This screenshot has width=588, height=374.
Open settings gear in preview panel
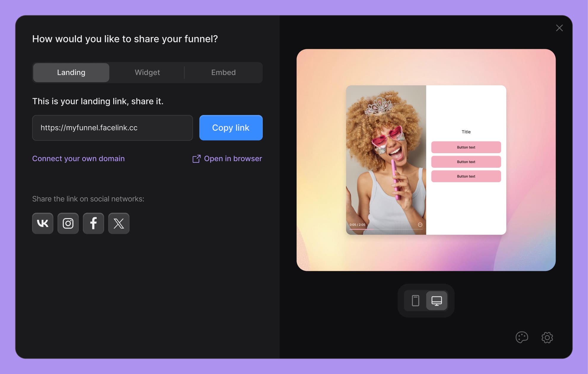tap(547, 337)
